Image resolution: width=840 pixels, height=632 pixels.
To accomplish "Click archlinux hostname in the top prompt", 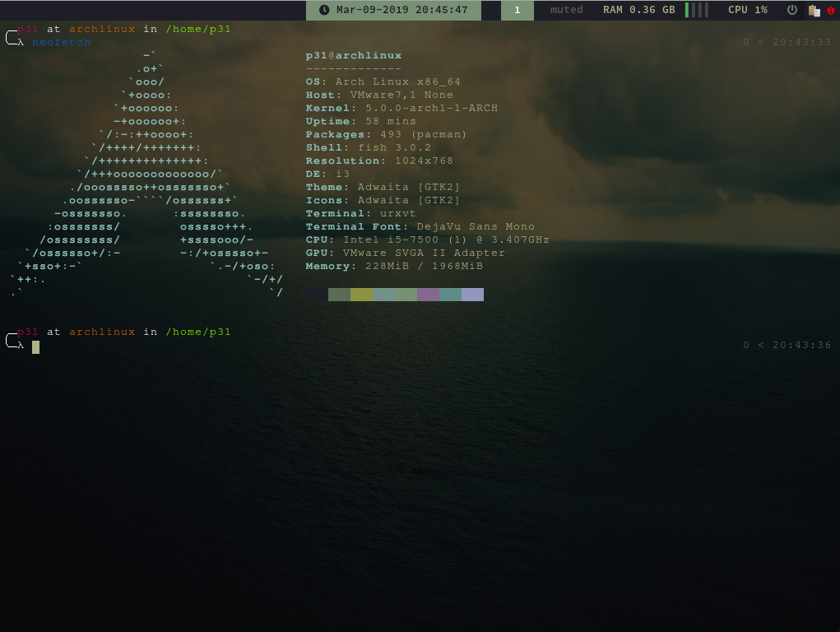I will click(102, 29).
